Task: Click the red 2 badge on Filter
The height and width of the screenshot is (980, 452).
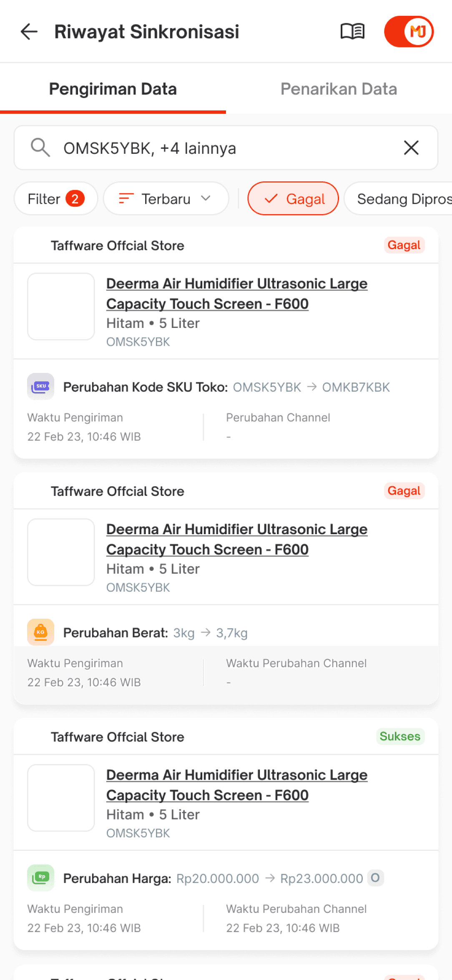Action: tap(75, 199)
